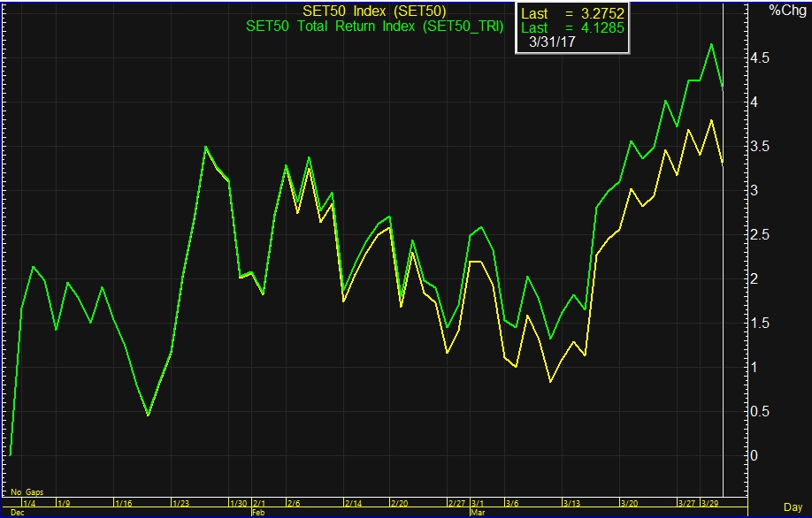Select the 1/4 date on time axis
This screenshot has height=518, width=812.
click(x=29, y=503)
